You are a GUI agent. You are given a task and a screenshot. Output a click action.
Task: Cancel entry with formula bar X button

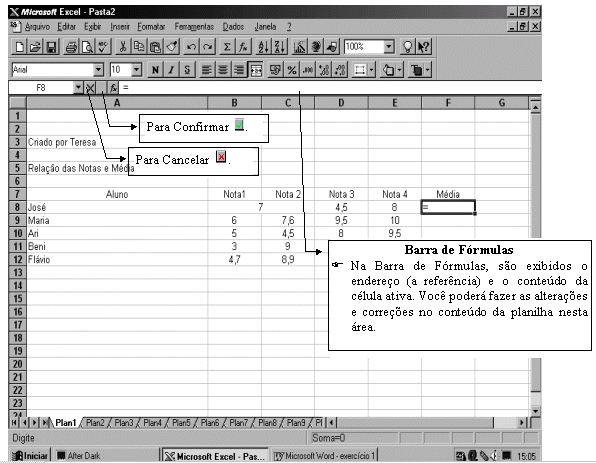[x=90, y=88]
